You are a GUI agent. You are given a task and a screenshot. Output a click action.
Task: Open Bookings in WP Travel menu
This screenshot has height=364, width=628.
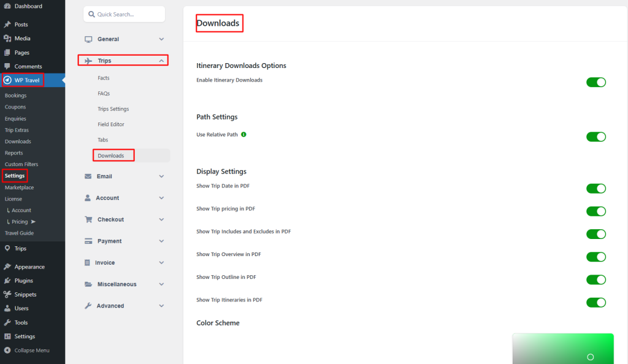[15, 96]
